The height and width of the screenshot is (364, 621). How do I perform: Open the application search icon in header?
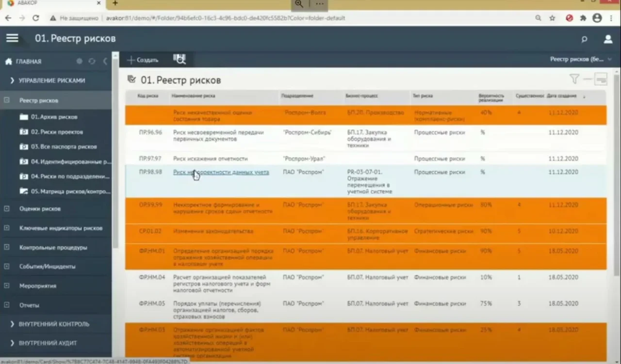pos(584,39)
